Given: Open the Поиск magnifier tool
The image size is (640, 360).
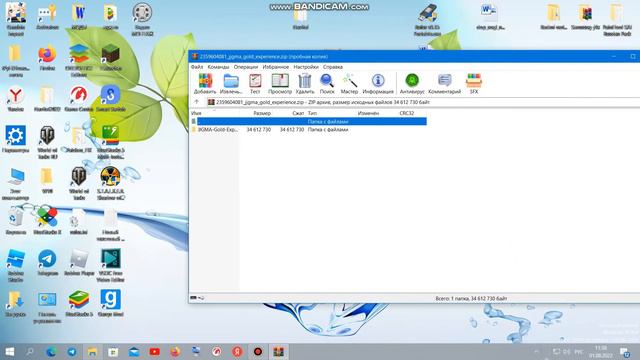Looking at the screenshot, I should [327, 84].
